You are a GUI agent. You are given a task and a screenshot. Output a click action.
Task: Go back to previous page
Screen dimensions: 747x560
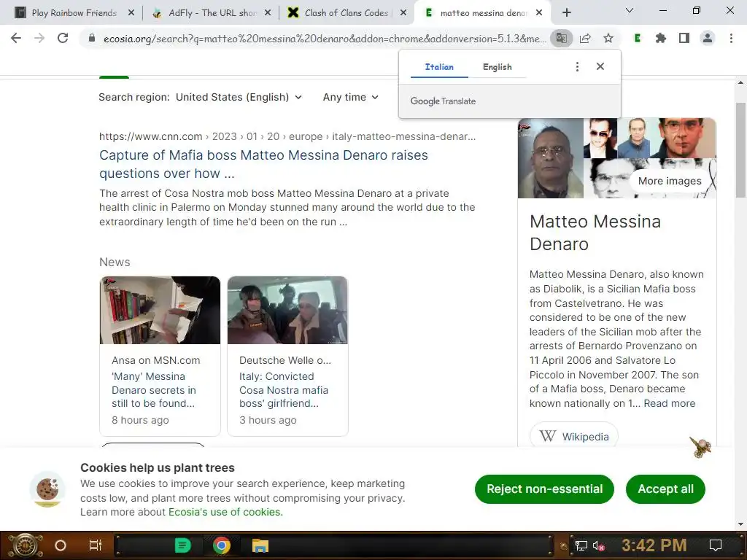click(x=16, y=38)
